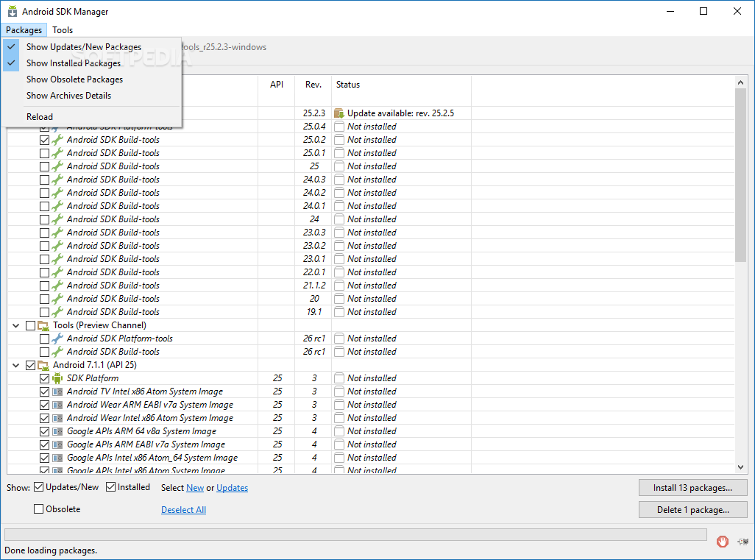Toggle Show Installed Packages menu item
The height and width of the screenshot is (560, 755).
pos(91,63)
